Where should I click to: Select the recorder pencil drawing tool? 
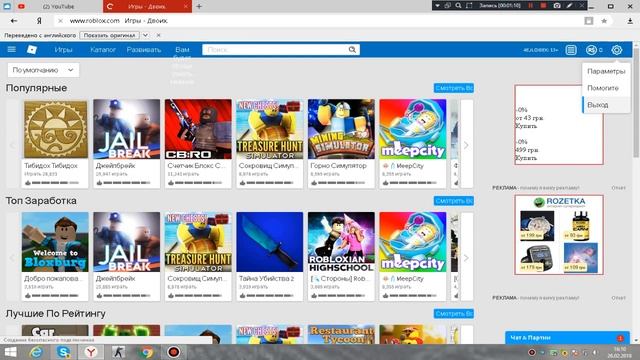pos(569,6)
